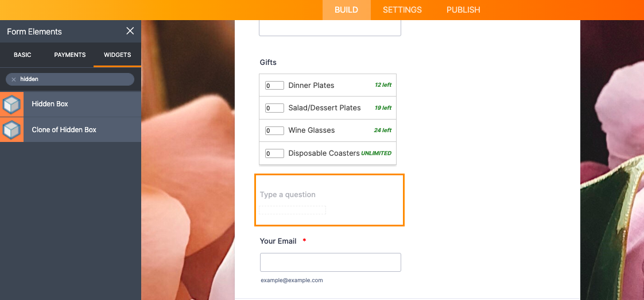The width and height of the screenshot is (644, 300).
Task: Open the Payments elements tab
Action: (70, 55)
